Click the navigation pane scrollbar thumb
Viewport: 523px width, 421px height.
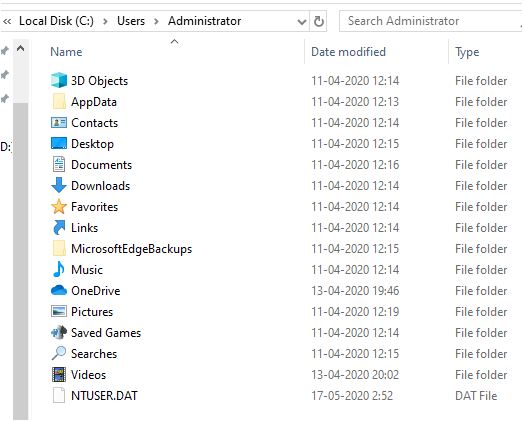[x=21, y=261]
